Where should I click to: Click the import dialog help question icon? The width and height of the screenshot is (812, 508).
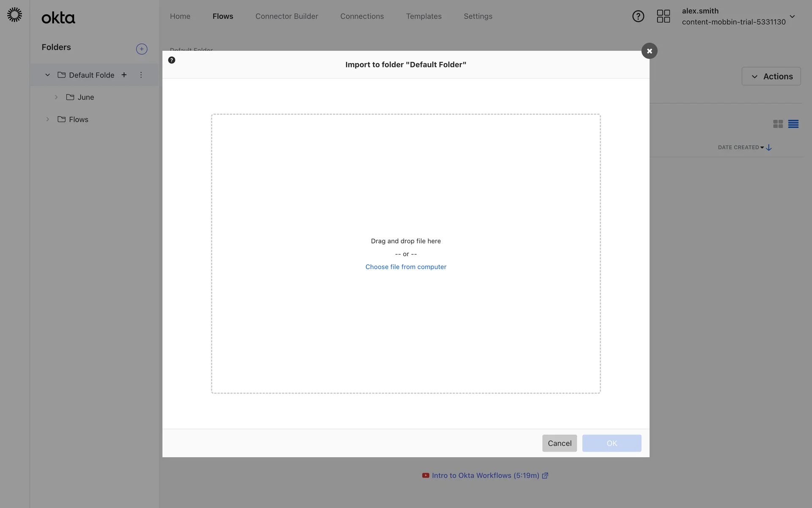tap(172, 60)
